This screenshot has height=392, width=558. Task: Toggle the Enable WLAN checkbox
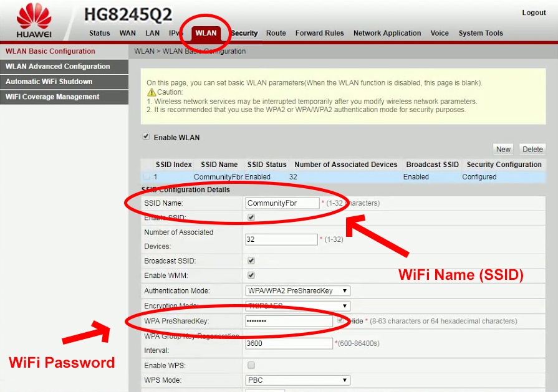[146, 137]
